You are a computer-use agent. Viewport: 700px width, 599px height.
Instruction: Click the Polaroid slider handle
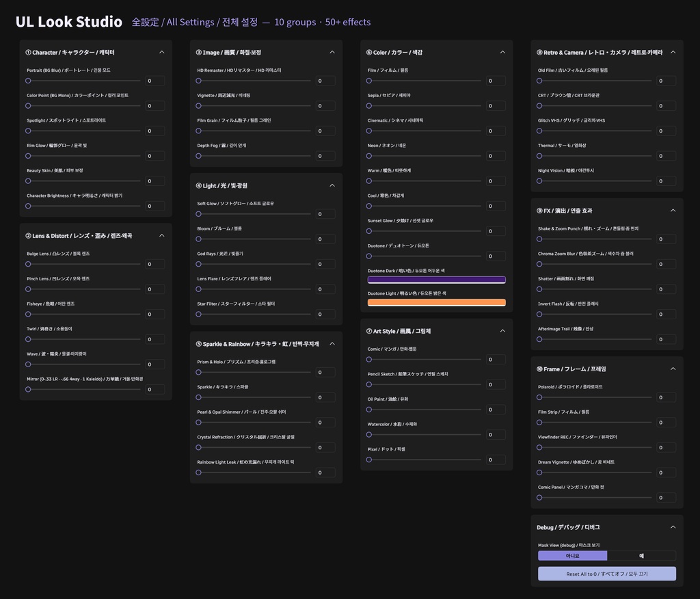(540, 397)
